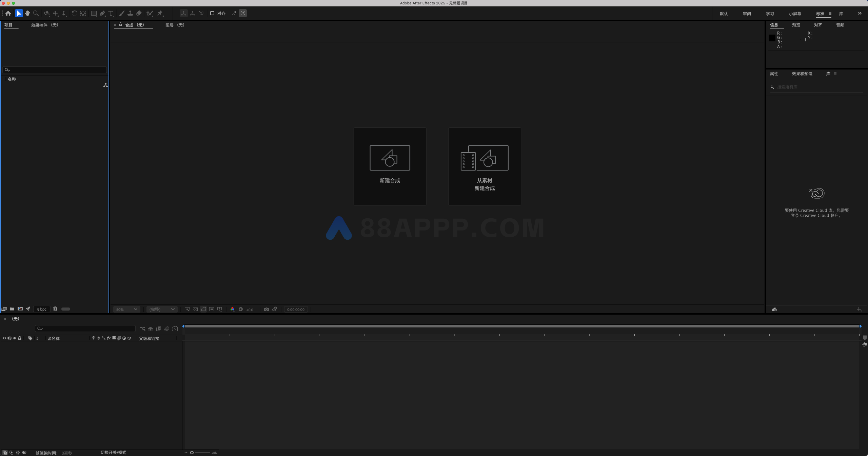Click the black color swatch in Info panel
Viewport: 868px width, 456px height.
tap(772, 38)
